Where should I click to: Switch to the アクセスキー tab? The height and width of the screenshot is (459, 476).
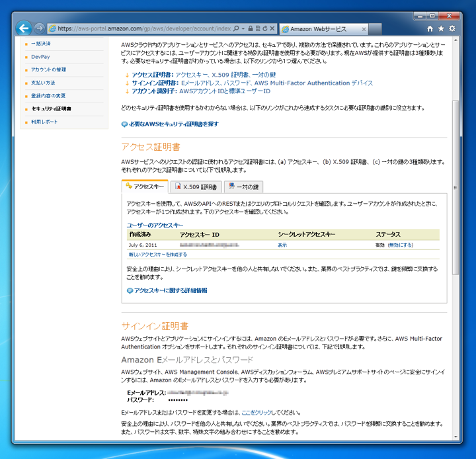pyautogui.click(x=145, y=187)
